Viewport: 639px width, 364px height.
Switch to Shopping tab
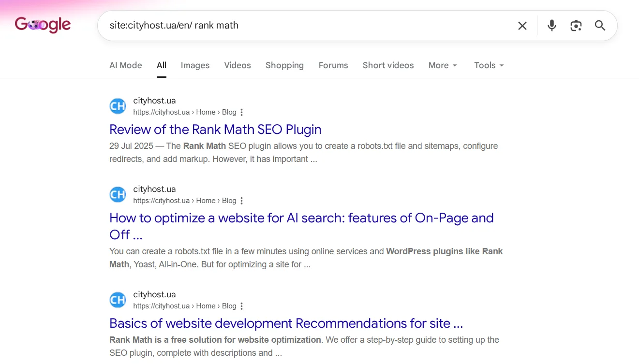click(x=284, y=65)
